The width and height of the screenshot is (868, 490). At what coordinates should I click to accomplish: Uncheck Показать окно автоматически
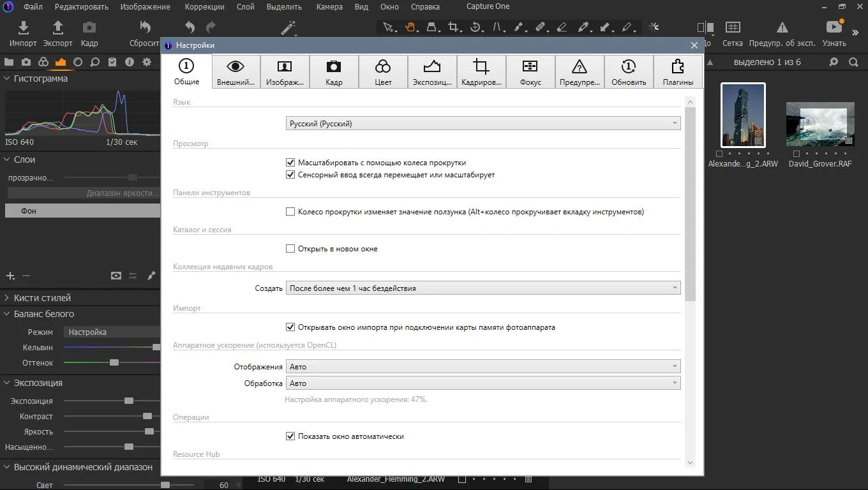(290, 436)
